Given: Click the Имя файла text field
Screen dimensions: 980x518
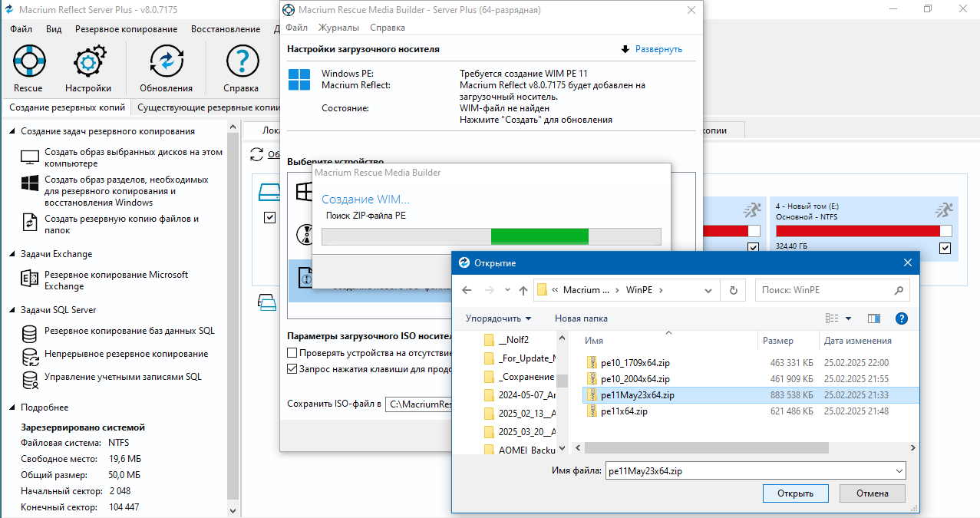Looking at the screenshot, I should pyautogui.click(x=748, y=471).
